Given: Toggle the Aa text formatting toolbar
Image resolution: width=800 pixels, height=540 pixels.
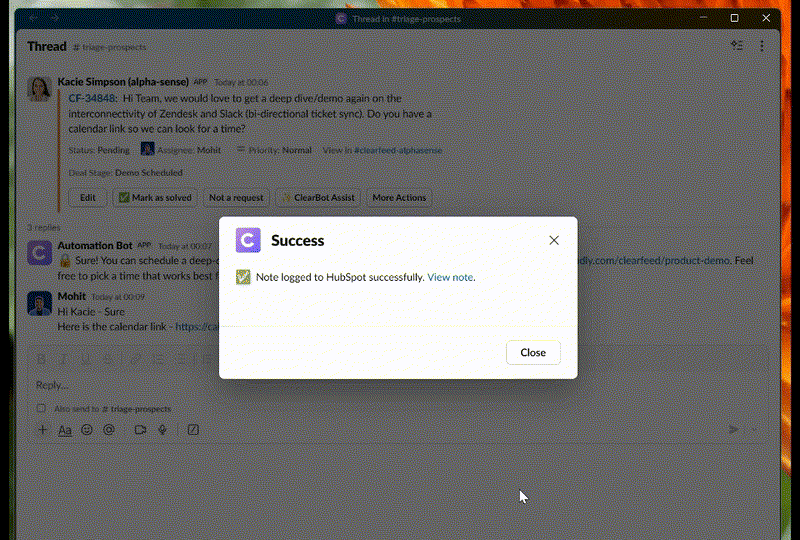Looking at the screenshot, I should point(64,430).
